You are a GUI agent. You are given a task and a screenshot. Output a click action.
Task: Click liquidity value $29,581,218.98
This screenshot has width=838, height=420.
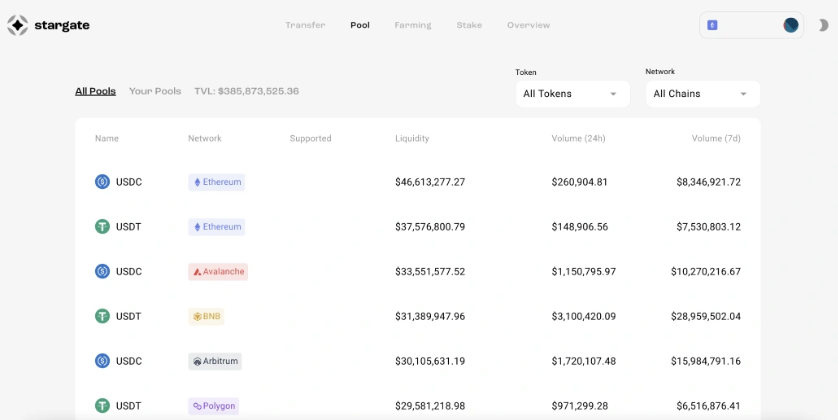point(430,407)
